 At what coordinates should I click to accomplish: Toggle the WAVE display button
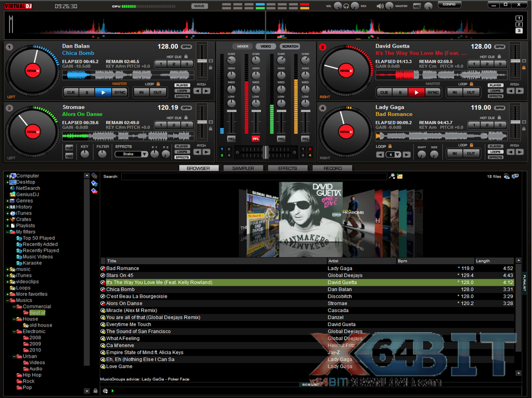click(199, 6)
